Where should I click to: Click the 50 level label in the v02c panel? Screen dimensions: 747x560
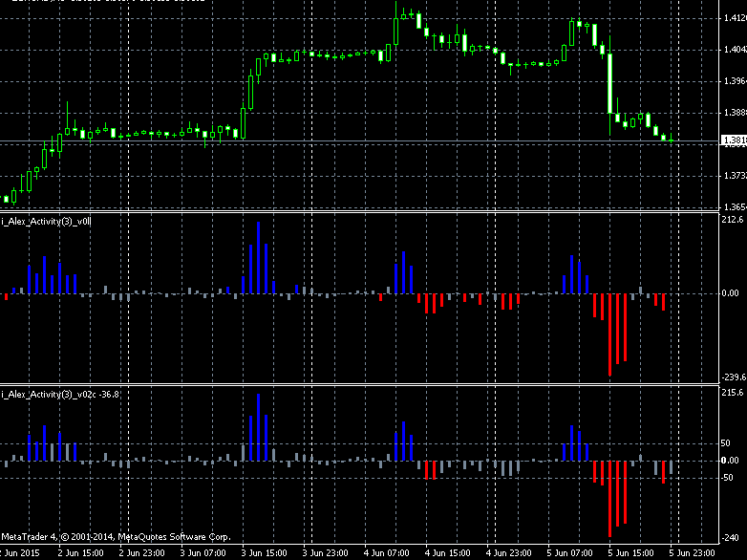[x=726, y=443]
